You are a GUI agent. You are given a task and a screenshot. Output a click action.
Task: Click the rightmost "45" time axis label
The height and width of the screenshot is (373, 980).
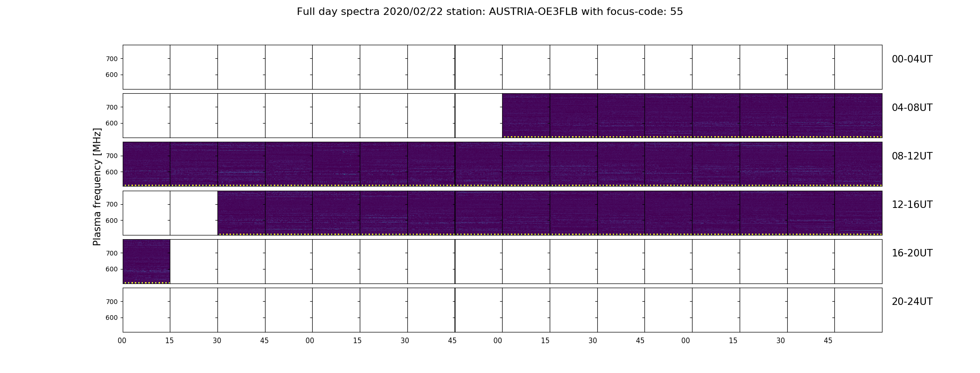(828, 341)
